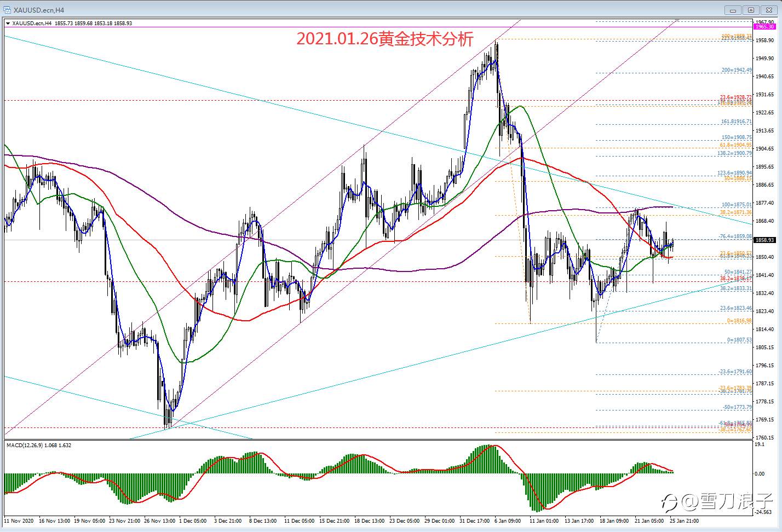Click the MACD scale value -24.563
The image size is (782, 532).
pos(763,512)
